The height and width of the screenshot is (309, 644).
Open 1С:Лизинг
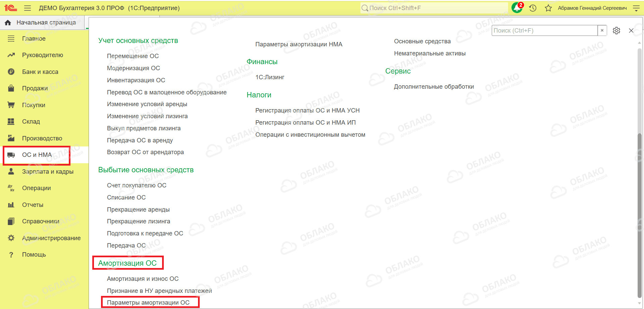[270, 77]
